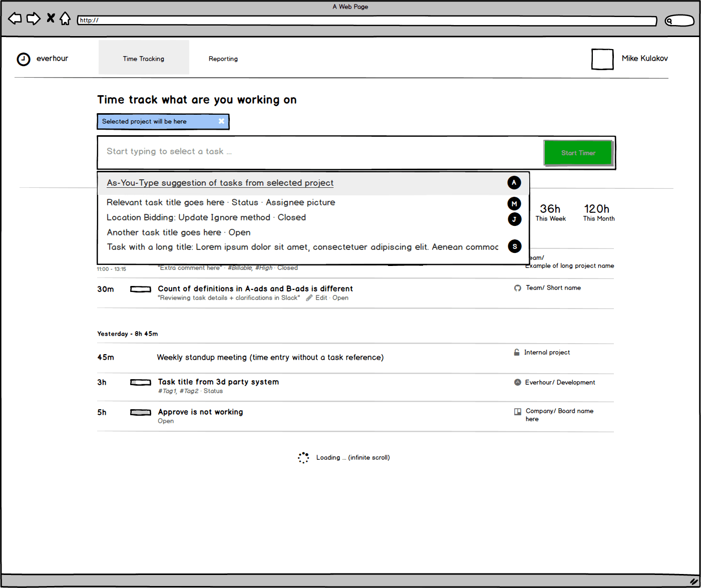The width and height of the screenshot is (701, 588).
Task: Click the 'Yesterday - 8h 45m' header
Action: pos(128,334)
